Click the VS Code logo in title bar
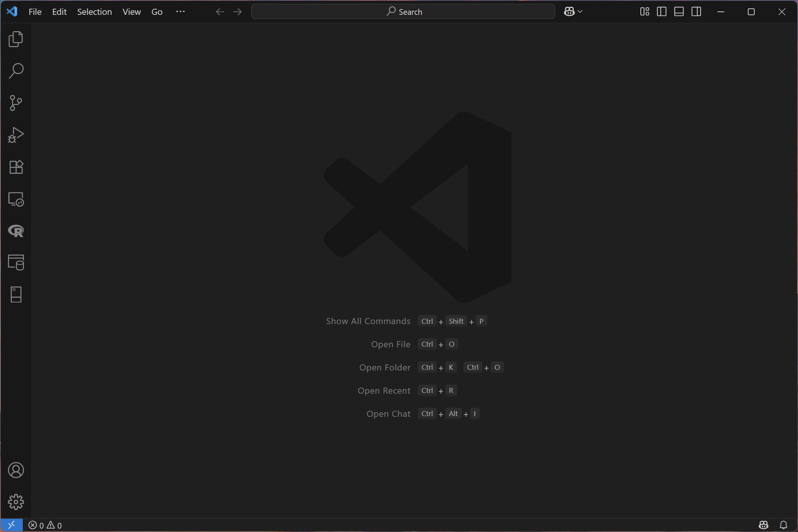Image resolution: width=798 pixels, height=532 pixels. 12,12
